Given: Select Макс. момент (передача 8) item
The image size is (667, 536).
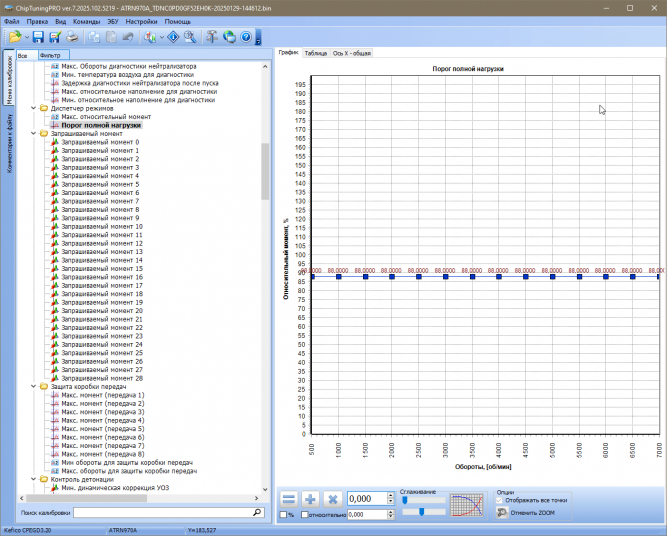Looking at the screenshot, I should click(103, 454).
